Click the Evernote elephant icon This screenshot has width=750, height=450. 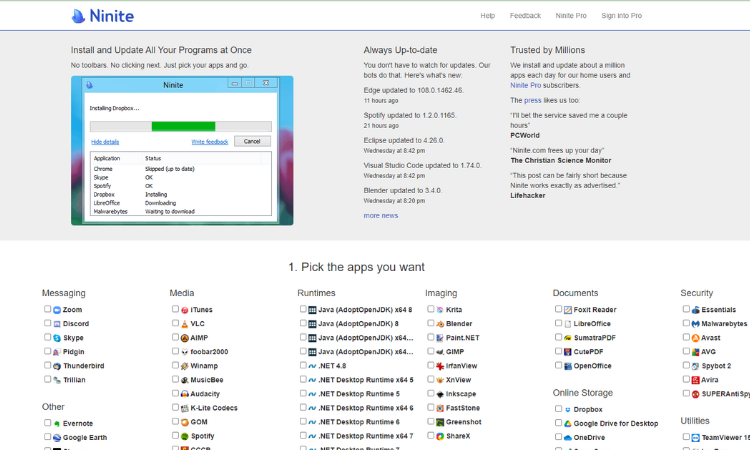pyautogui.click(x=57, y=424)
